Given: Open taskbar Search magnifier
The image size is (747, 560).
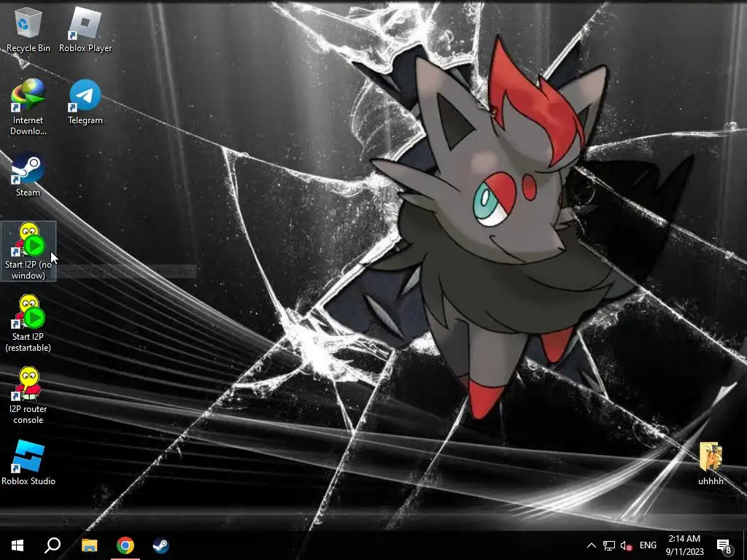Looking at the screenshot, I should [x=53, y=545].
